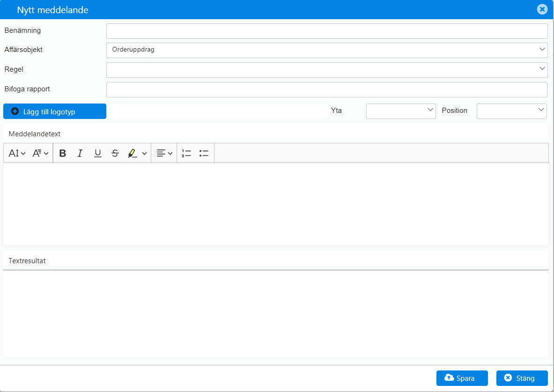Click the Regel label
The width and height of the screenshot is (554, 392).
tap(14, 69)
